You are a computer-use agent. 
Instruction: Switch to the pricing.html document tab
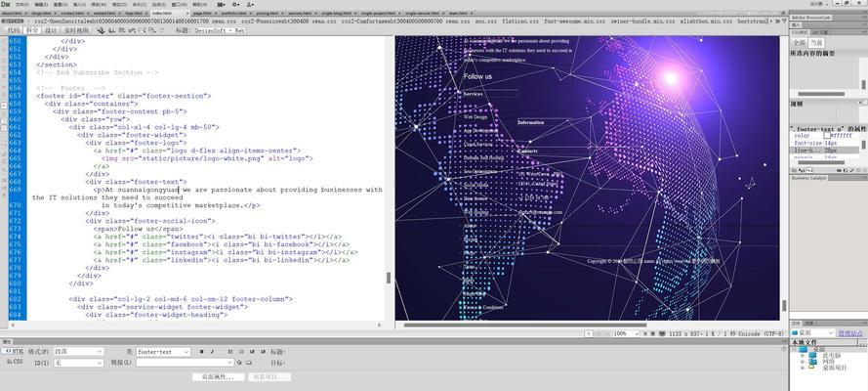pos(268,13)
